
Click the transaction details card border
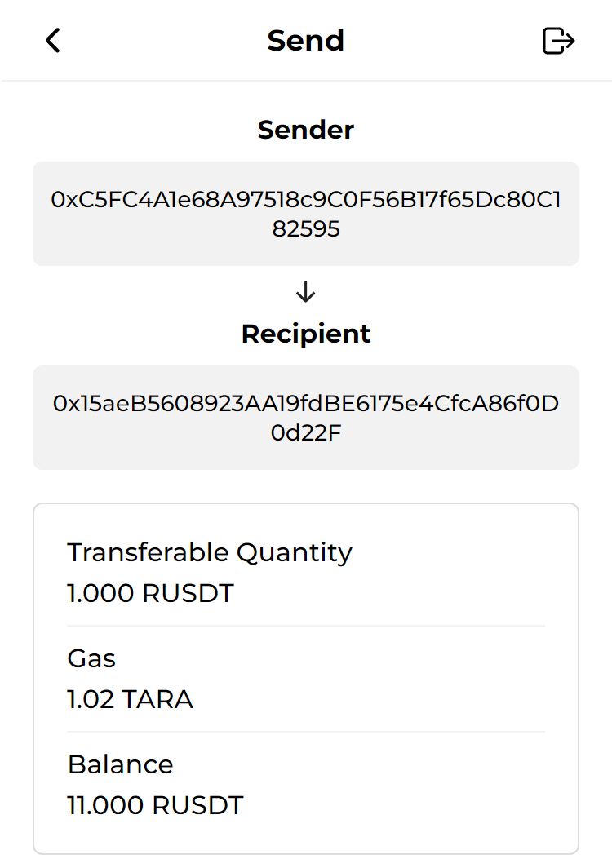point(33,677)
